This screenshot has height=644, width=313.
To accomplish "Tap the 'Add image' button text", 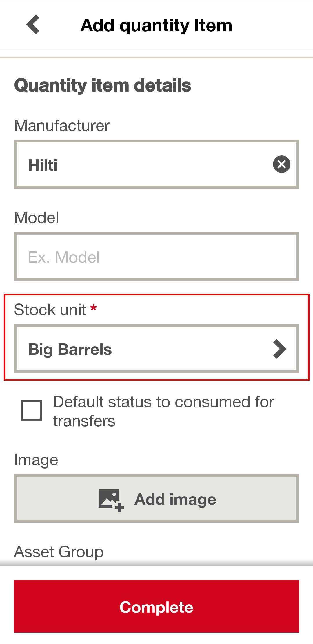I will click(175, 500).
